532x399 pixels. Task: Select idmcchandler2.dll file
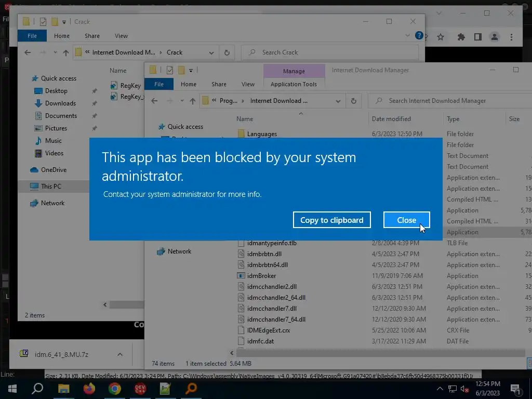pyautogui.click(x=272, y=287)
